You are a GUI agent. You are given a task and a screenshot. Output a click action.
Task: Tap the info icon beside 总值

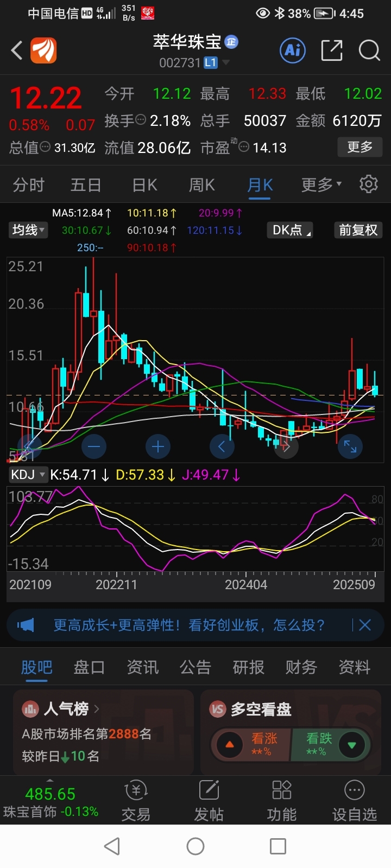pyautogui.click(x=46, y=147)
